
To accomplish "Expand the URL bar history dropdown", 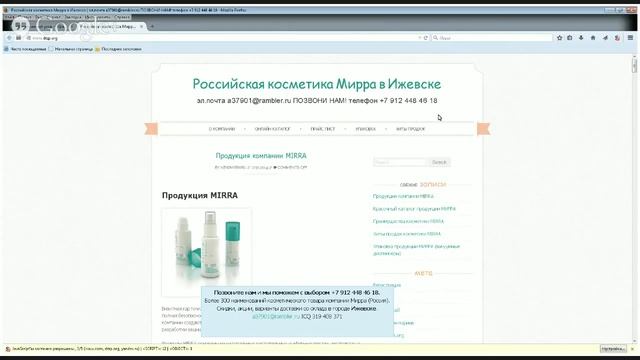I will point(420,38).
